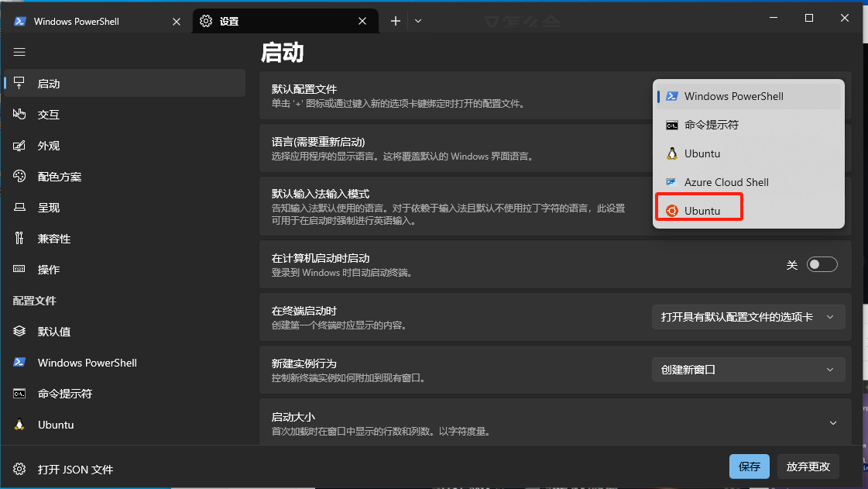Viewport: 868px width, 489px height.
Task: Click the 默认值 layers icon
Action: pos(19,331)
